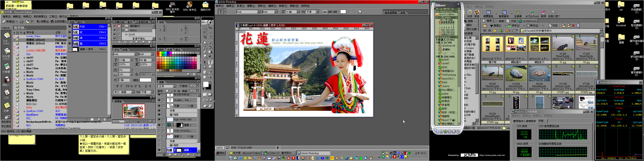This screenshot has width=644, height=161.
Task: Collapse the Jimmy action set
Action: 123,30
